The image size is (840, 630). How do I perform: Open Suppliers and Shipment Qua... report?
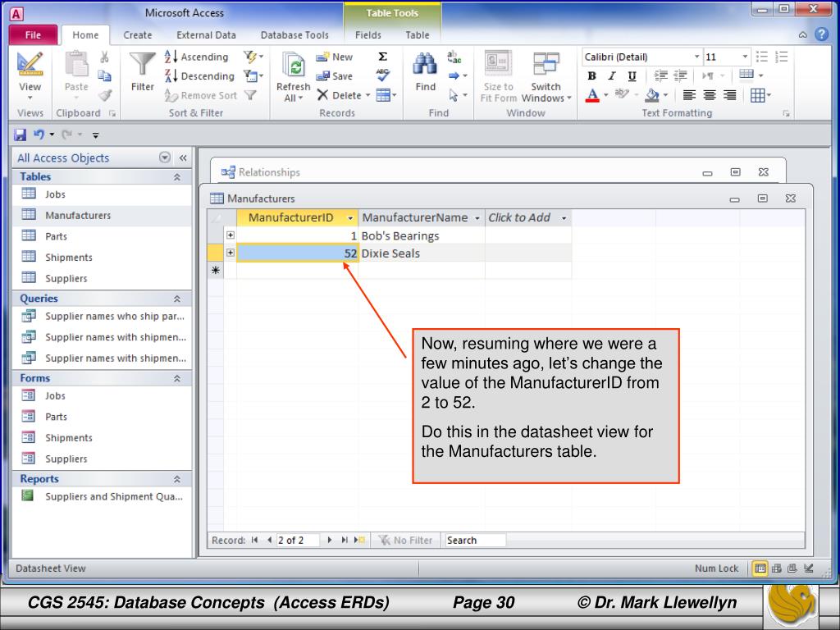tap(102, 496)
